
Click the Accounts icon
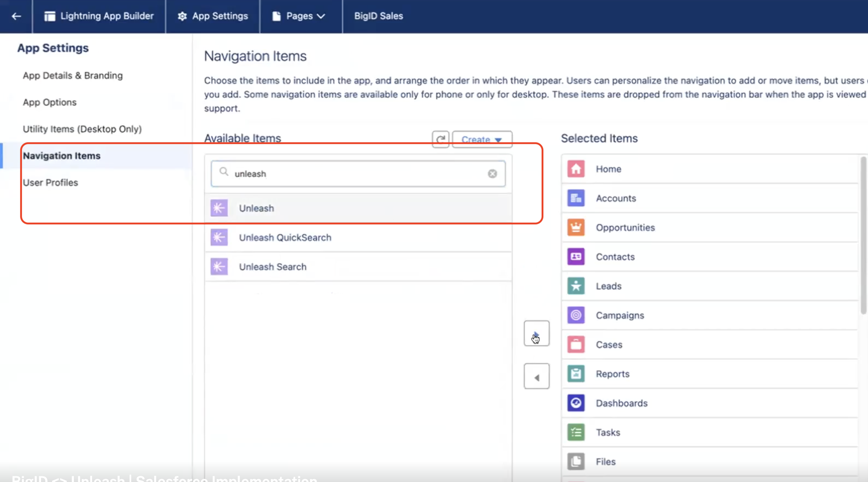(x=576, y=198)
